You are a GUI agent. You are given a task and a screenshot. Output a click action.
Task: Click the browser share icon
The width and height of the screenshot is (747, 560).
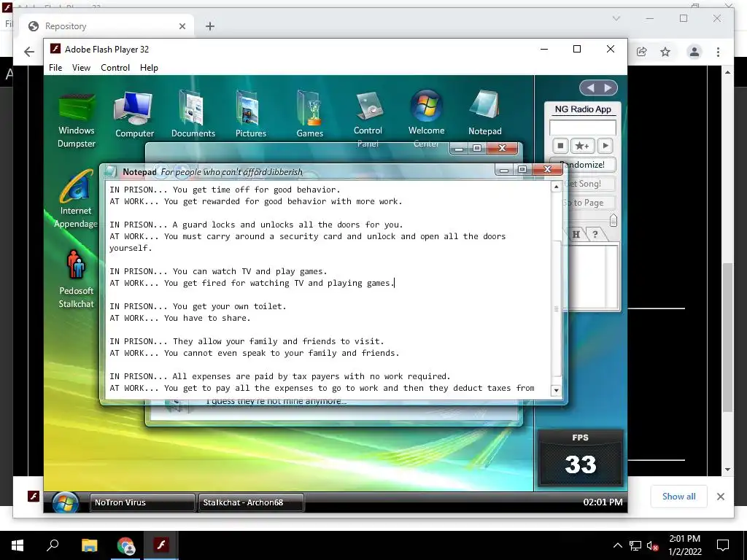[642, 52]
